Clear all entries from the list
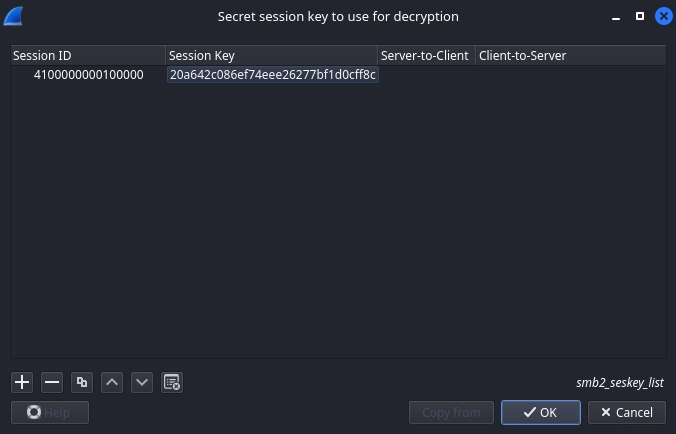 point(172,382)
